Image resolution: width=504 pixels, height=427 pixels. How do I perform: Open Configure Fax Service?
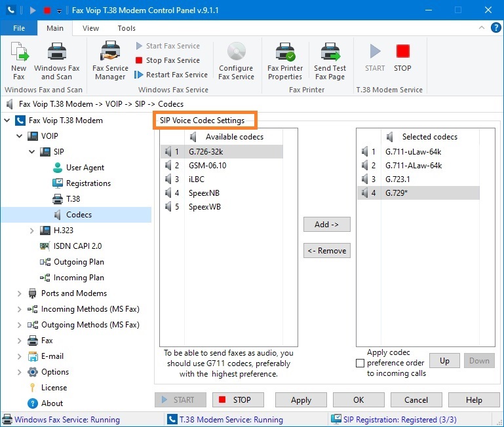pos(236,61)
